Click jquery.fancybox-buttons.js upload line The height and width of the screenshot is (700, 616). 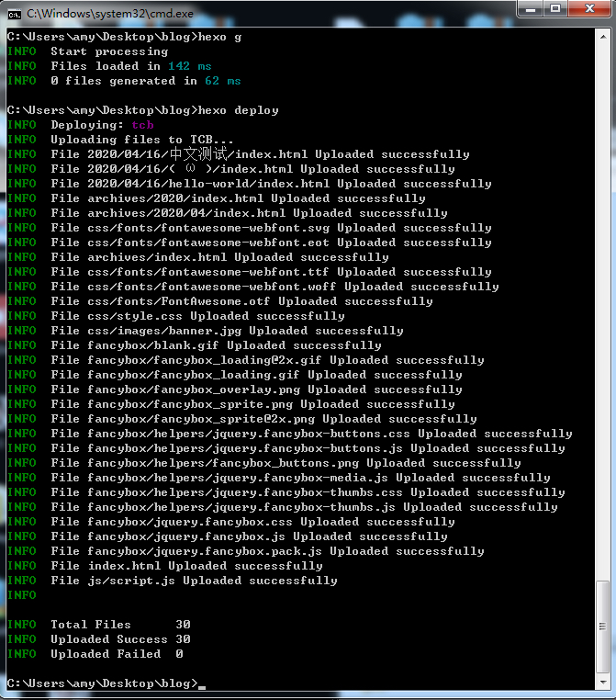pos(286,449)
